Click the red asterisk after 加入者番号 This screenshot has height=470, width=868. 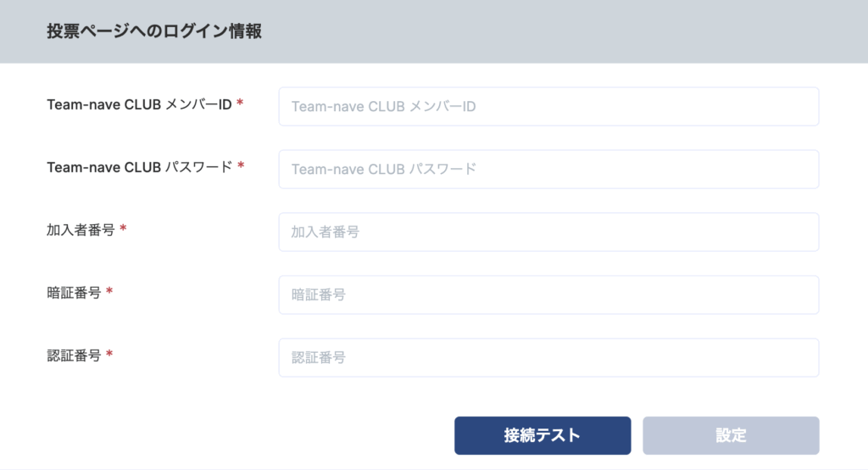[123, 228]
